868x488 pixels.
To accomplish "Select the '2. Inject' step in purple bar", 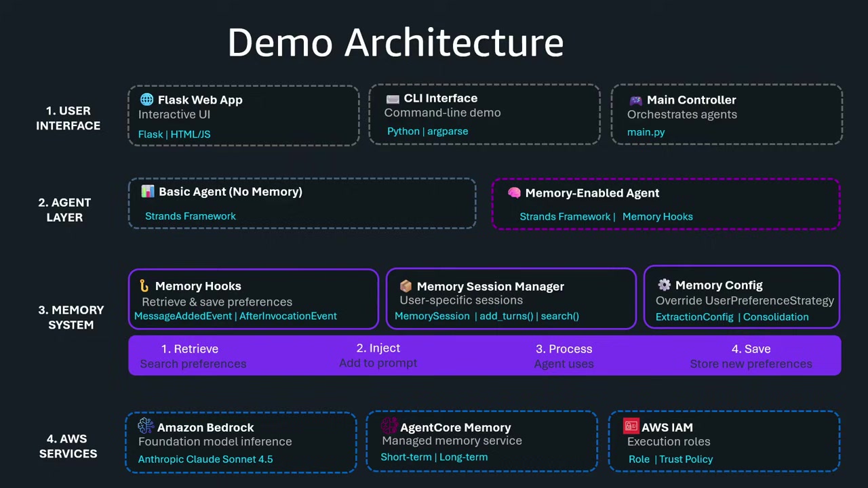I will 378,348.
